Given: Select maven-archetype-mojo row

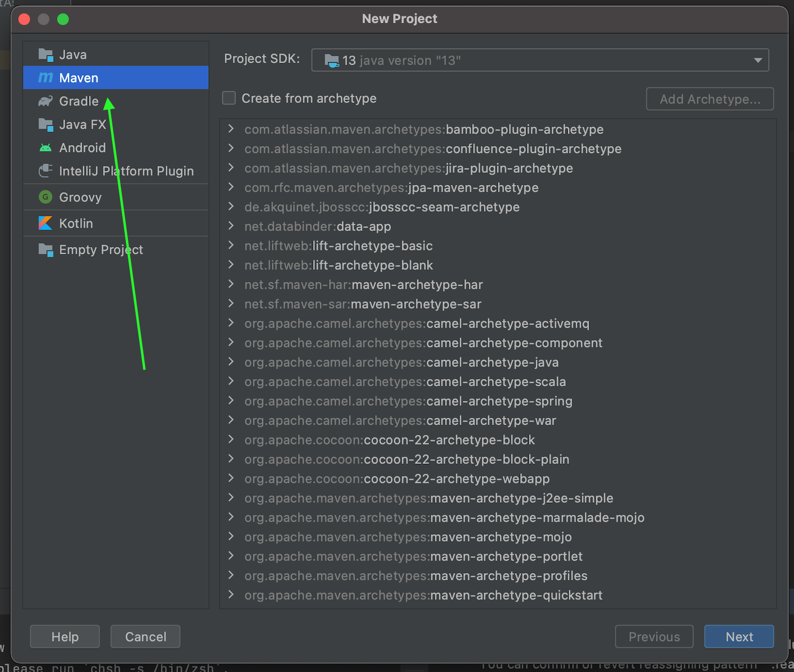Looking at the screenshot, I should click(x=498, y=537).
